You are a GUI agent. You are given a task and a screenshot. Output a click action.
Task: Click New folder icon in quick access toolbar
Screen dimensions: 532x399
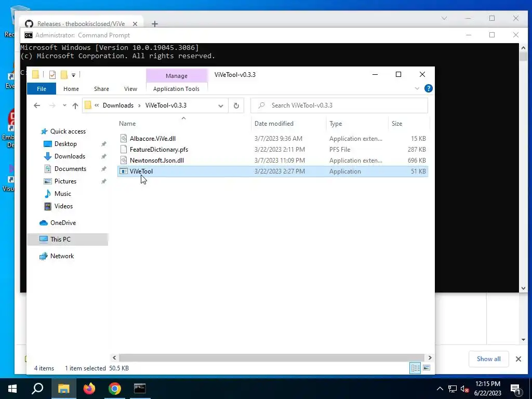point(64,75)
